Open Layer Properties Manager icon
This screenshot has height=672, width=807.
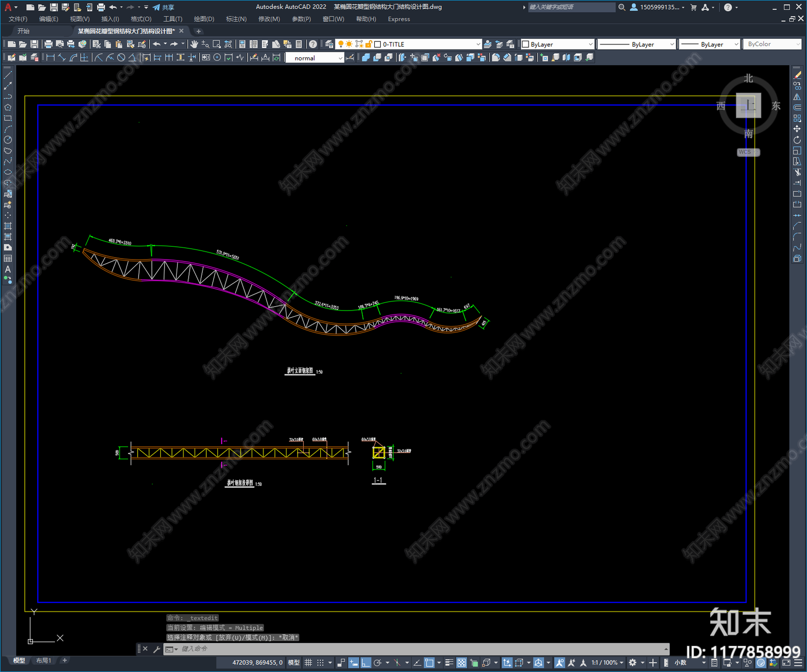click(329, 44)
